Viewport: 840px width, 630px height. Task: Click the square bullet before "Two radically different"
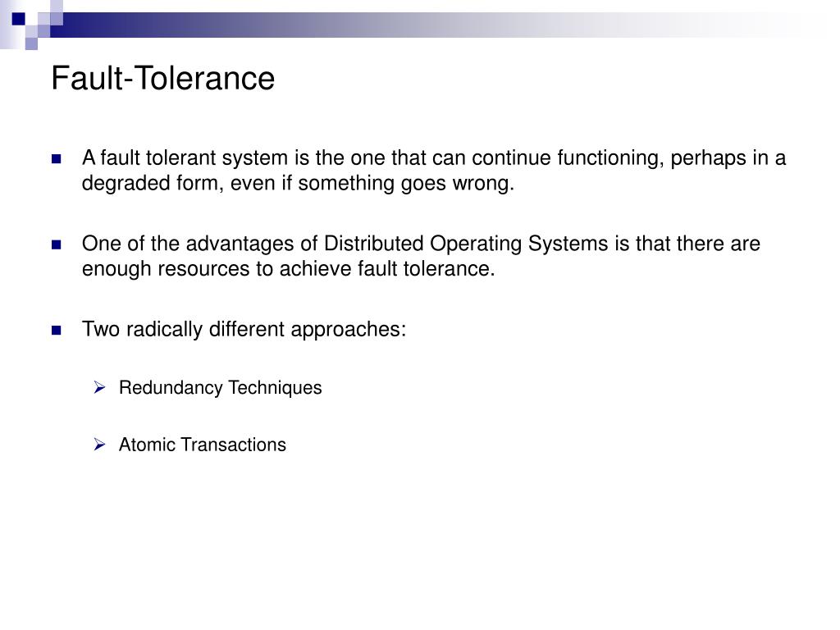click(57, 331)
